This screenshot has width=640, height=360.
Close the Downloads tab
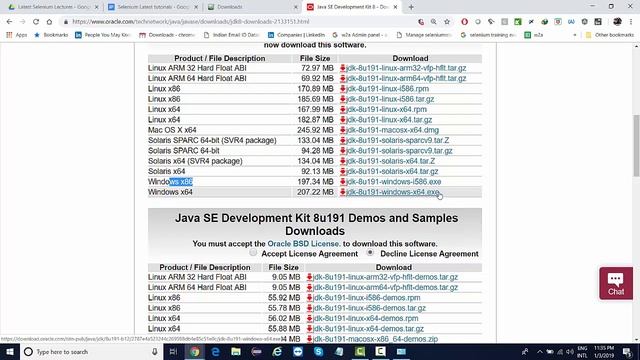coord(296,7)
